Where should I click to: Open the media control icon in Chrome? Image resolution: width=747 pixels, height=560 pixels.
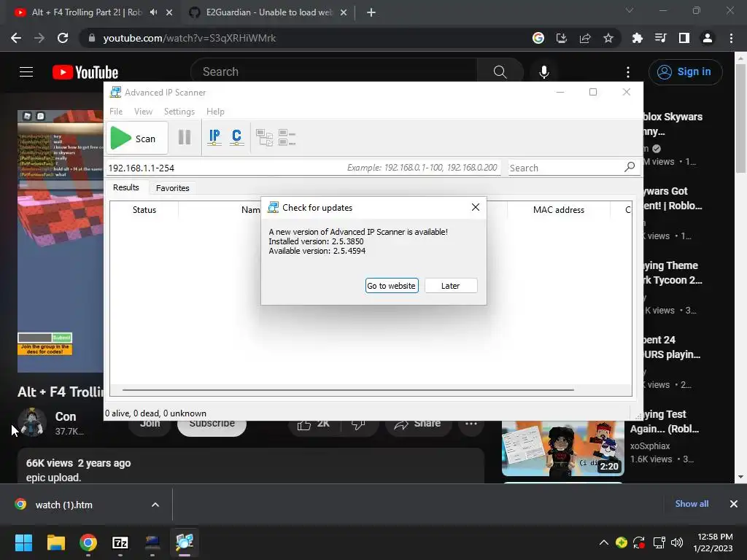click(660, 38)
